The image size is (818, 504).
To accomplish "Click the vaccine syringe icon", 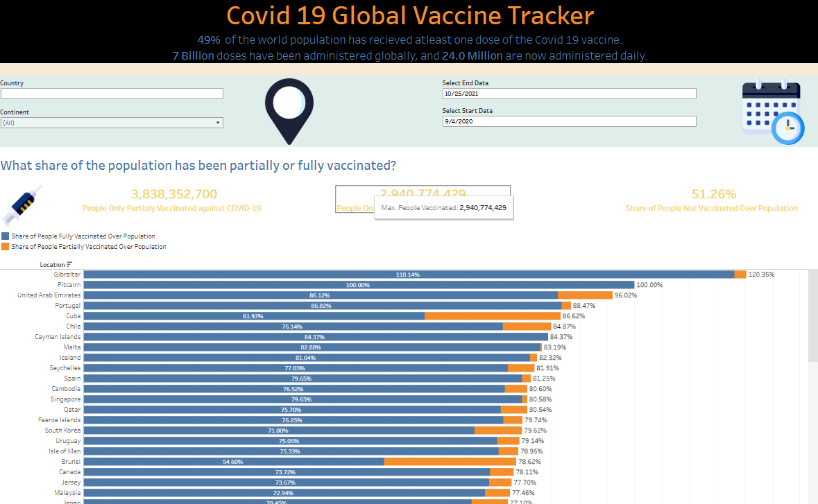I will click(21, 205).
